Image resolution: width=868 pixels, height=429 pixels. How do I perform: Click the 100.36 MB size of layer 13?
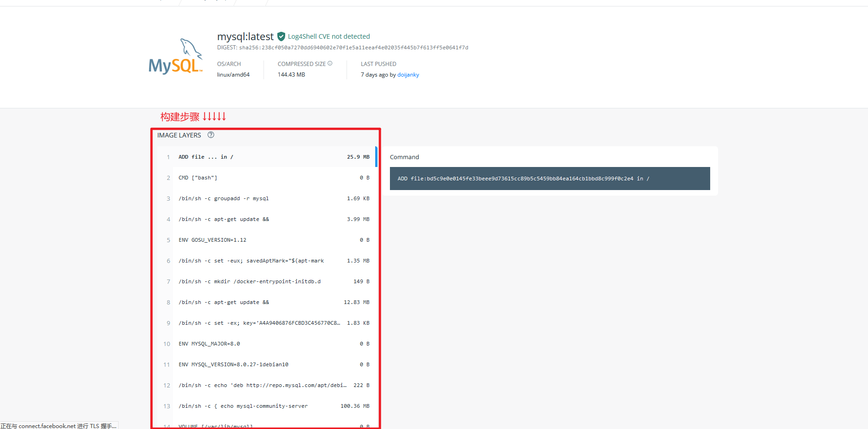point(355,406)
